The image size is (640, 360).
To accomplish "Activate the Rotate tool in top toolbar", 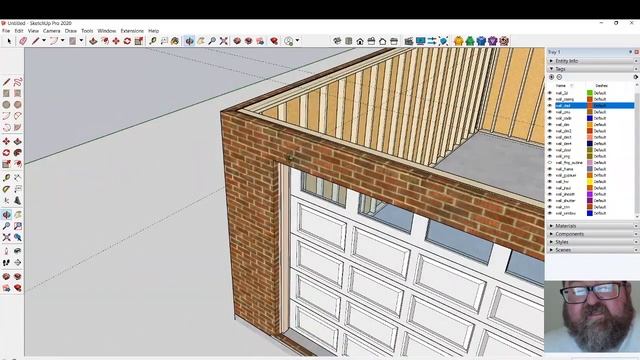I will pos(127,41).
